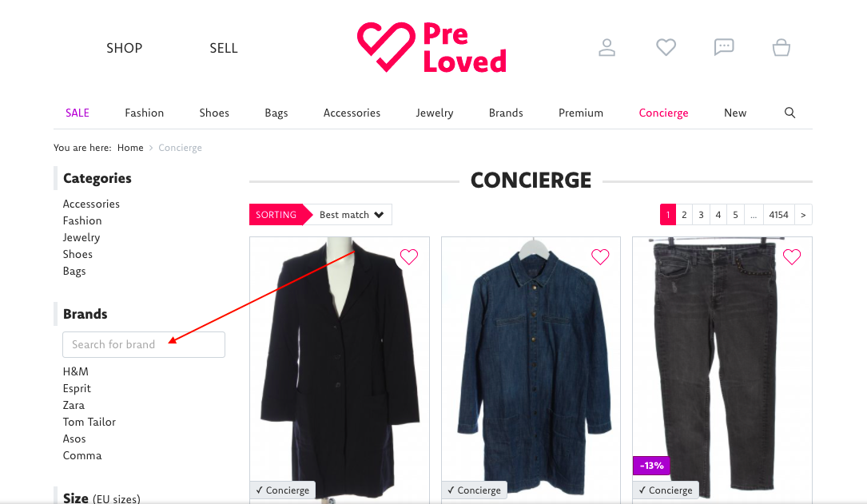The width and height of the screenshot is (867, 504).
Task: Open the user account icon
Action: click(607, 48)
